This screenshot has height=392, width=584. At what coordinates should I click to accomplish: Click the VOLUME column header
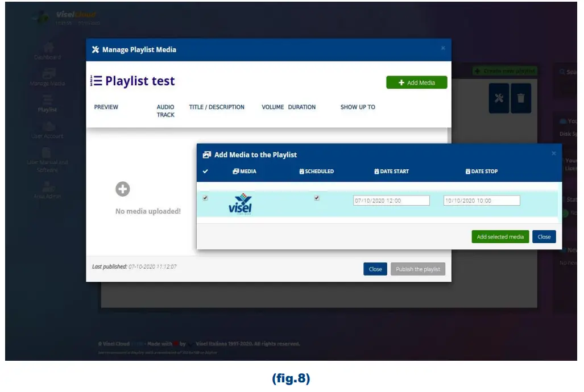pos(272,107)
